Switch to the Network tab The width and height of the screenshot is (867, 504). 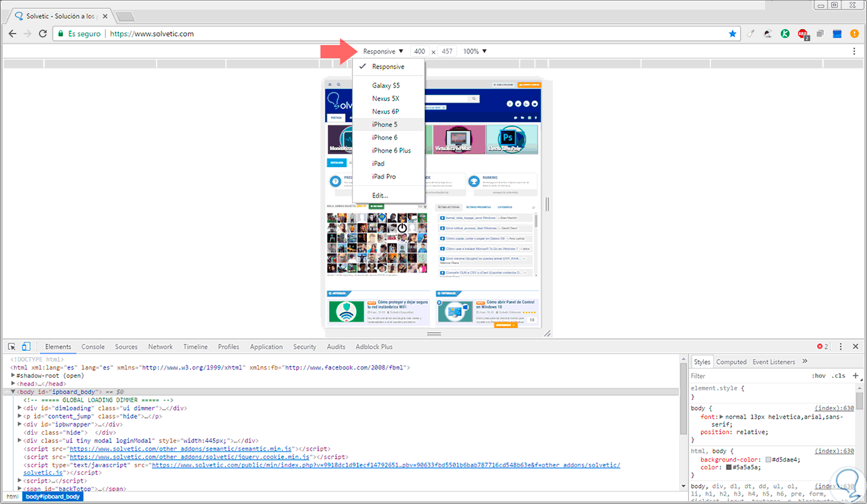pyautogui.click(x=160, y=347)
